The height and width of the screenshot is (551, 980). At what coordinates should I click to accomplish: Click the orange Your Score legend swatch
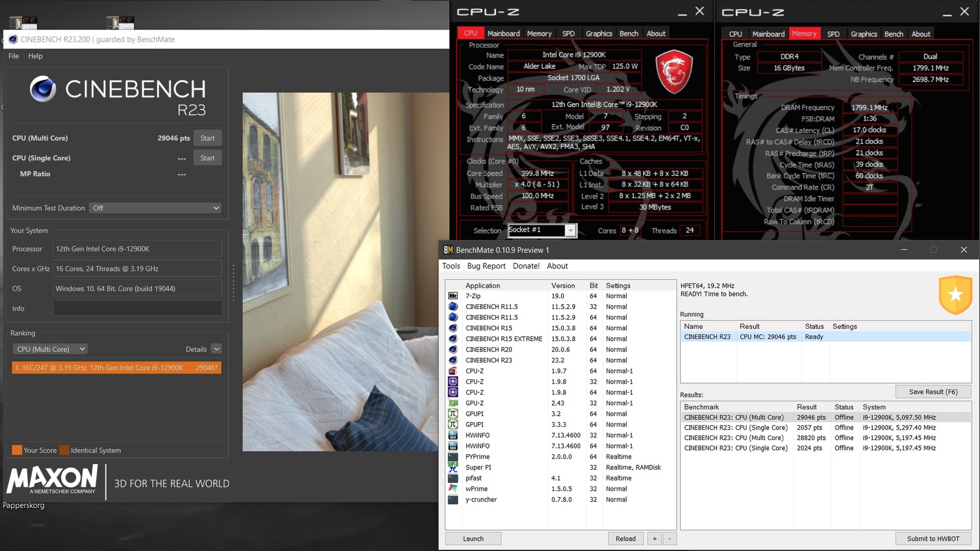click(17, 450)
